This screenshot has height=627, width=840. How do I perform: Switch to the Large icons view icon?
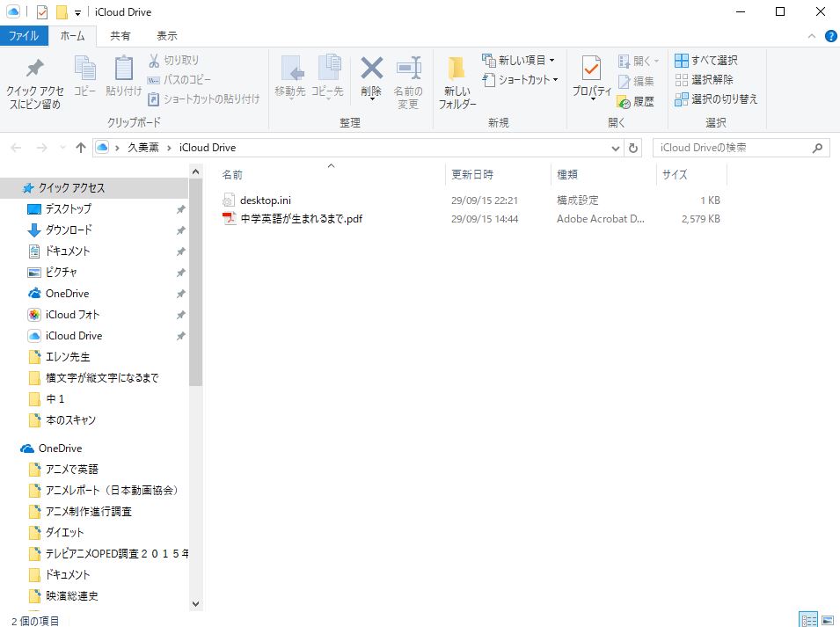(828, 619)
